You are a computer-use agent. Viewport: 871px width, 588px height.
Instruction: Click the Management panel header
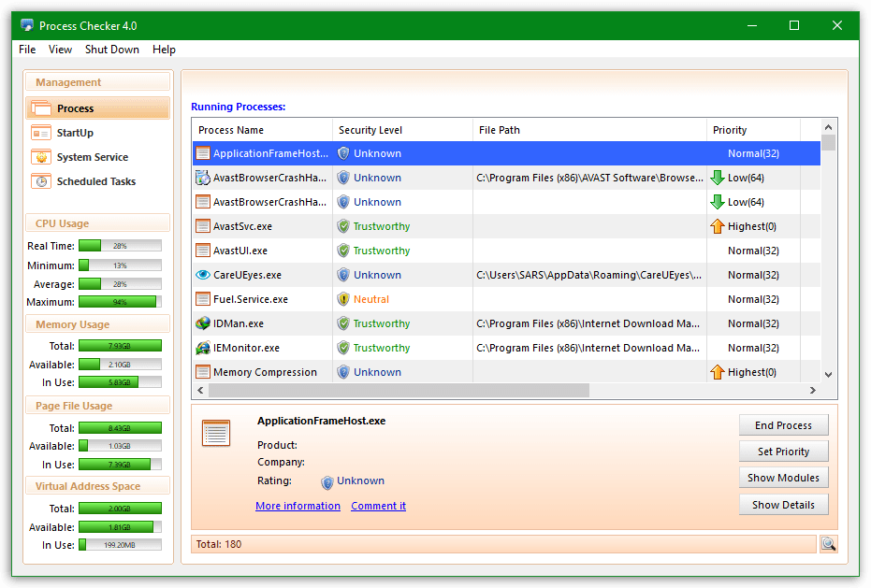click(x=97, y=82)
